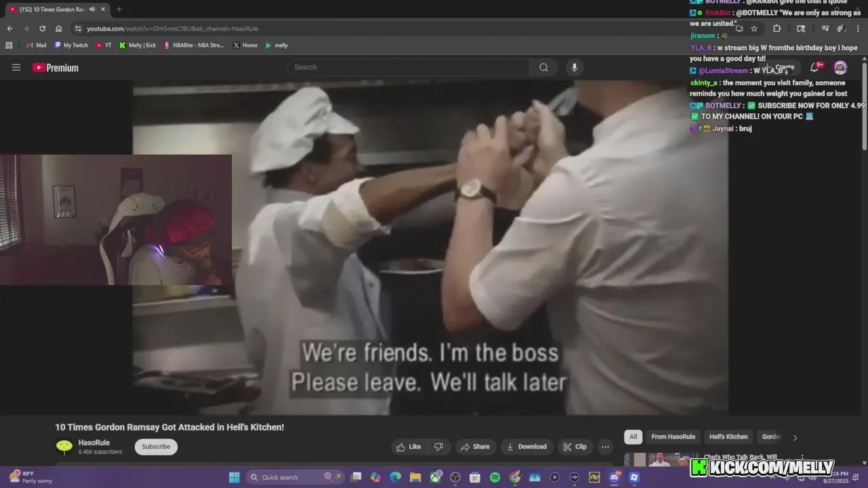Launch Microsoft Edge from taskbar

[395, 477]
